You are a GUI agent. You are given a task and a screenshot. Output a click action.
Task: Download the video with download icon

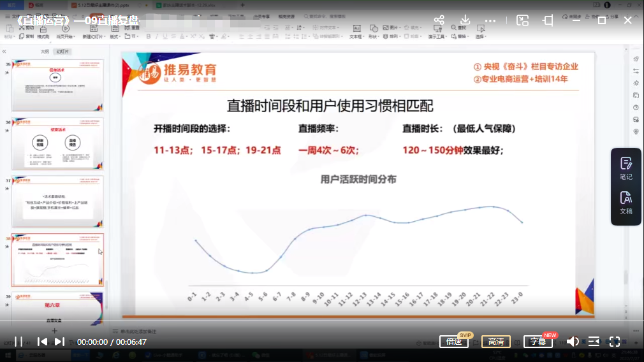pos(465,20)
